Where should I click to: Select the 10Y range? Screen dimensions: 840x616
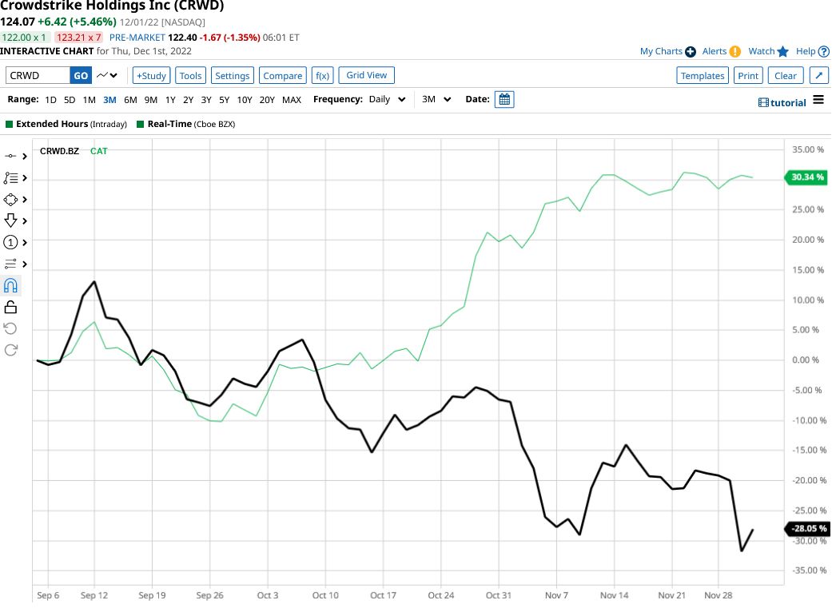point(245,100)
